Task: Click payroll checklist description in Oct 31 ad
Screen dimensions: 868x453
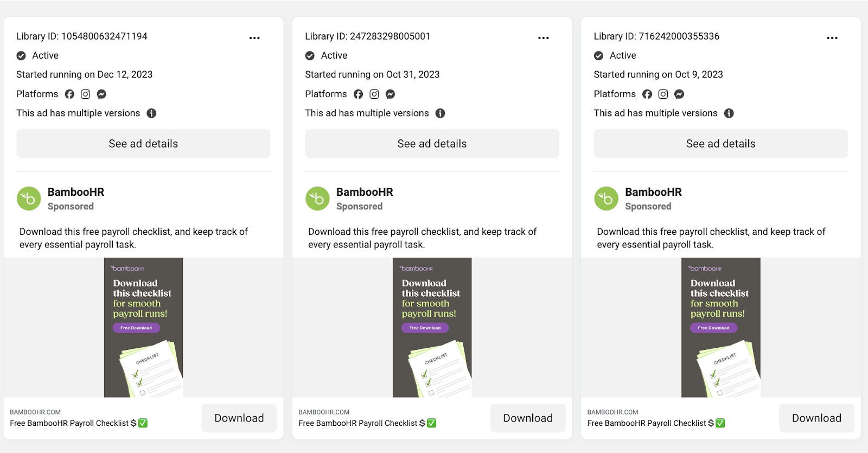Action: click(x=422, y=238)
